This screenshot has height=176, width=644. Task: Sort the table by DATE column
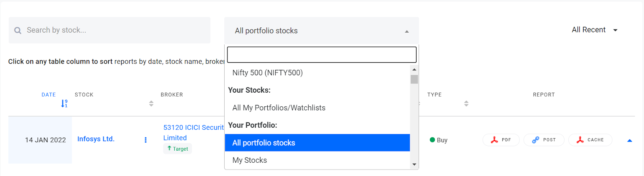coord(49,95)
